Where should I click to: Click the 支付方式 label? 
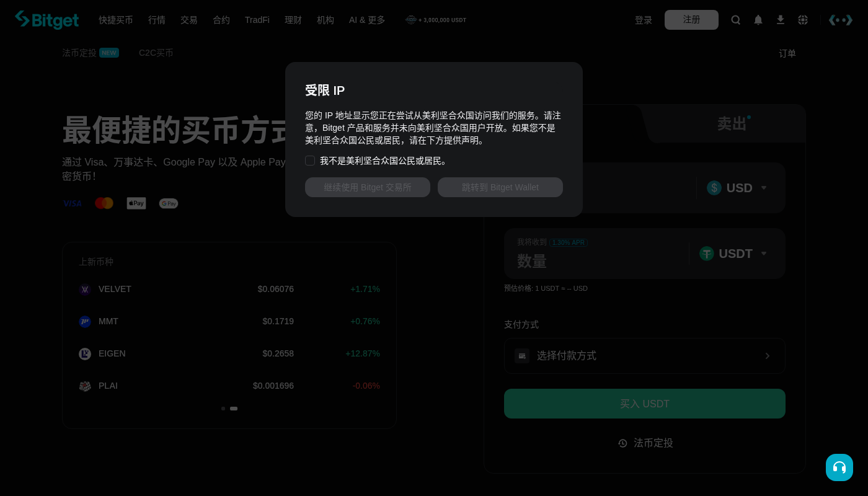(521, 325)
